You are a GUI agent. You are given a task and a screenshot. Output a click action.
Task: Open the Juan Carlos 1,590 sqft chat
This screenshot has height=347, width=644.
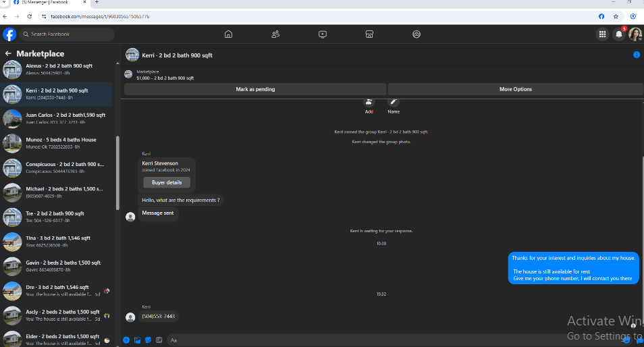pos(56,119)
